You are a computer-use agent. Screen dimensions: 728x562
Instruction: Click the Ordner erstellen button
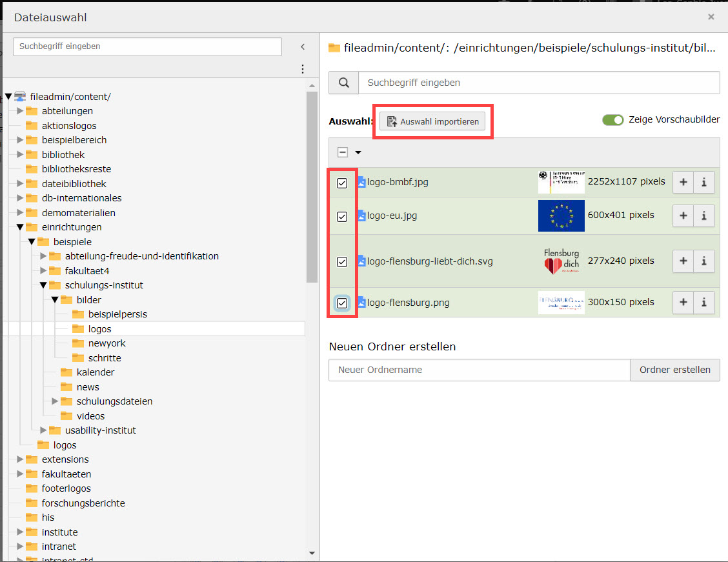coord(674,370)
